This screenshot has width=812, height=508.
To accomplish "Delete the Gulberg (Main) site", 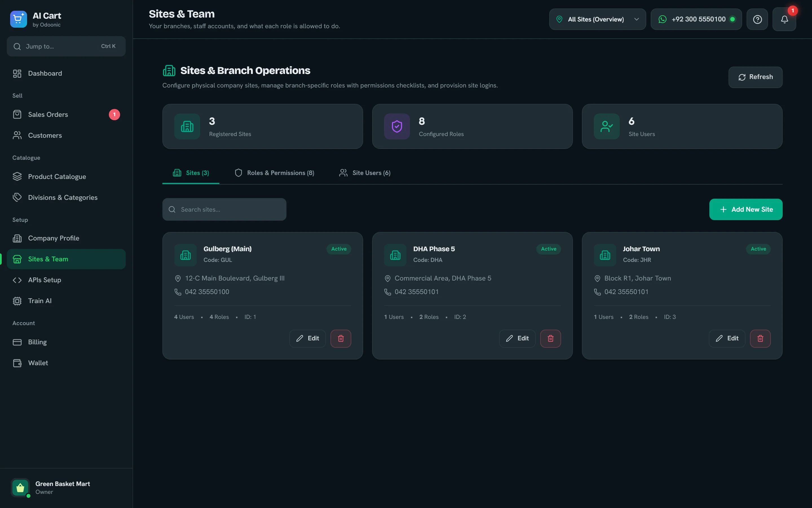I will 341,338.
